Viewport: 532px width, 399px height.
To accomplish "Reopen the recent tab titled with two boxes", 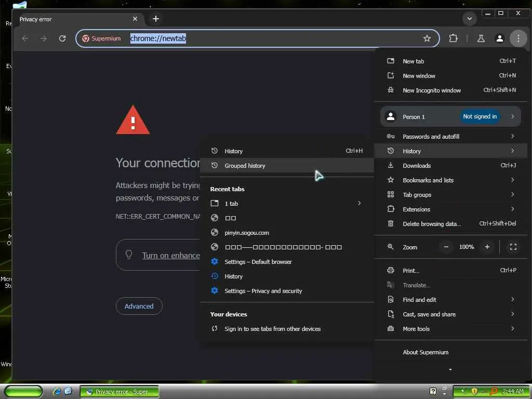I will point(287,218).
